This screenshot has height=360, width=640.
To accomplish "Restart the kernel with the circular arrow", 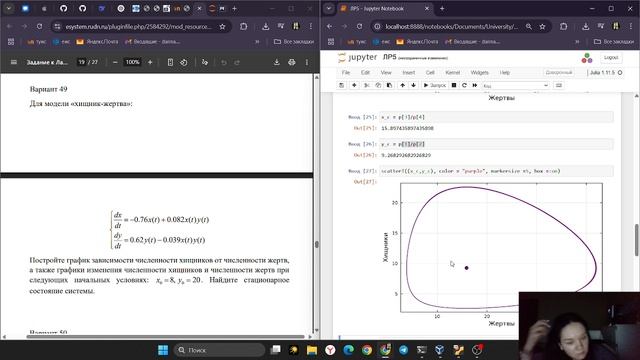I will pyautogui.click(x=464, y=85).
